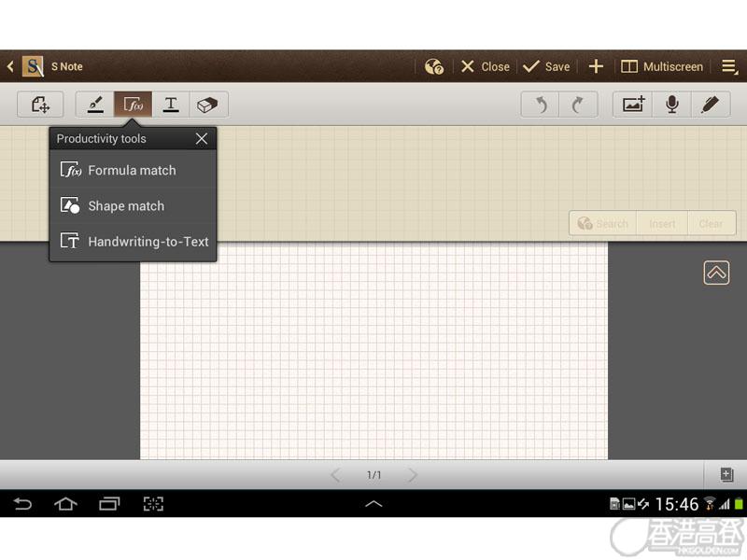The width and height of the screenshot is (747, 560).
Task: Choose Shape match option
Action: click(126, 206)
